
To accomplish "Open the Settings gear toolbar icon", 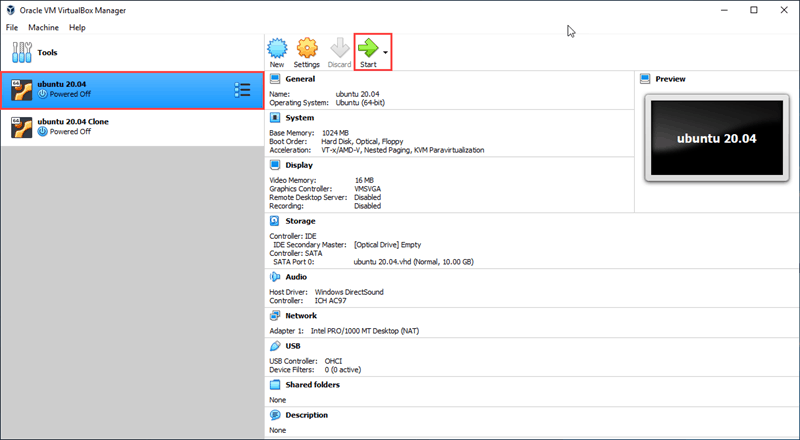I will 307,48.
